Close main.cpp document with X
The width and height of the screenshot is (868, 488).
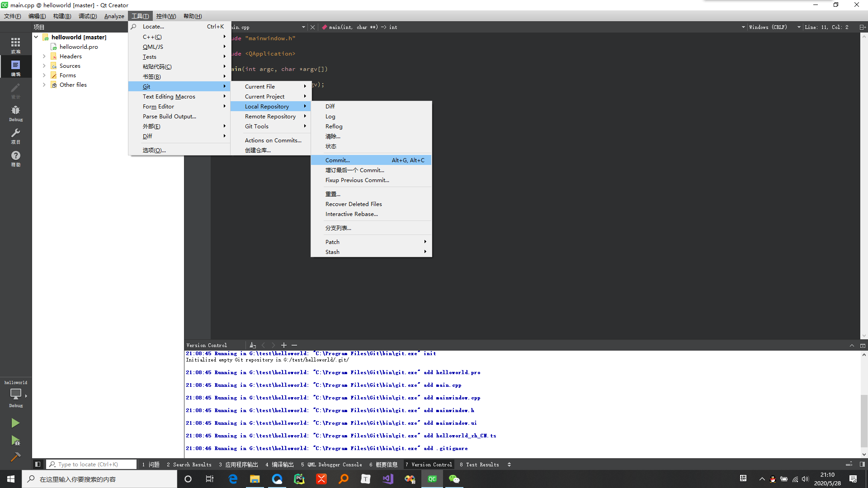(x=312, y=27)
